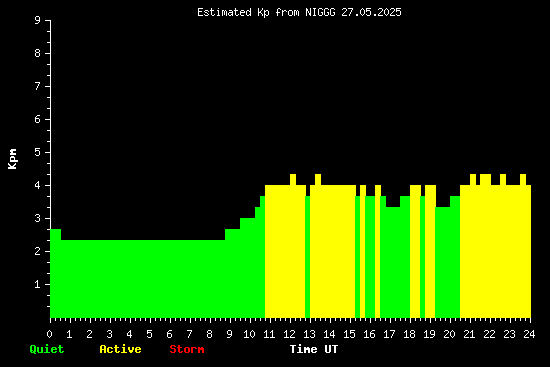Click the x-axis hour label 15
Screen dimensions: 550x367
(349, 334)
